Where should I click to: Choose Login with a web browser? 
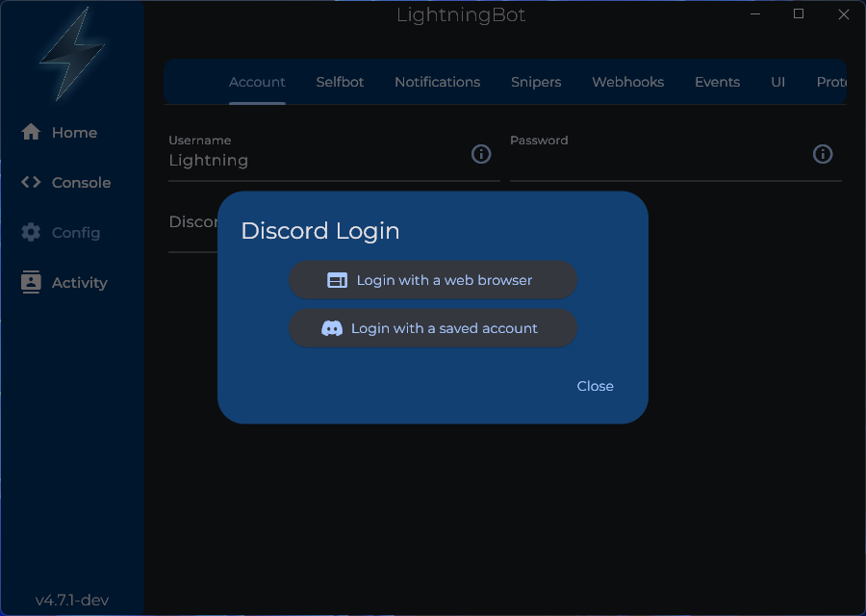pos(433,279)
